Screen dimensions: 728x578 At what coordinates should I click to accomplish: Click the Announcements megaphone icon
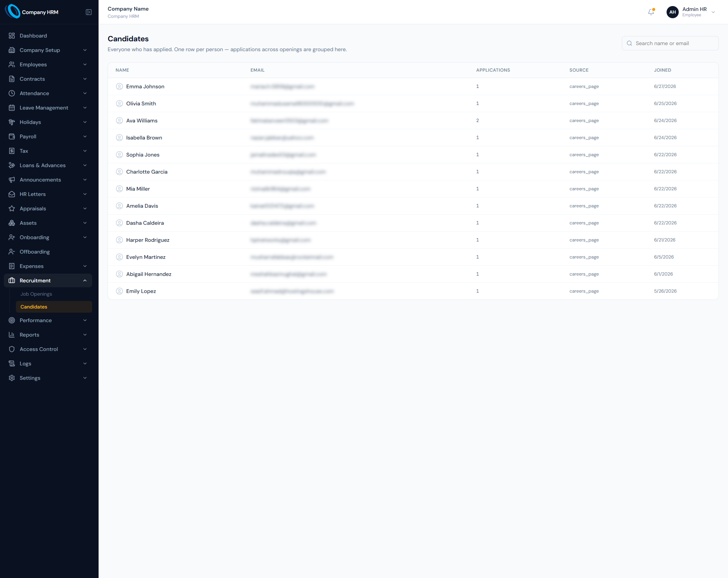click(x=12, y=180)
